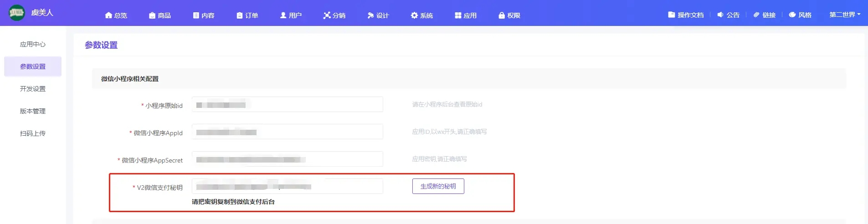The image size is (868, 224).
Task: Expand the 第二世界 account dropdown
Action: point(845,15)
